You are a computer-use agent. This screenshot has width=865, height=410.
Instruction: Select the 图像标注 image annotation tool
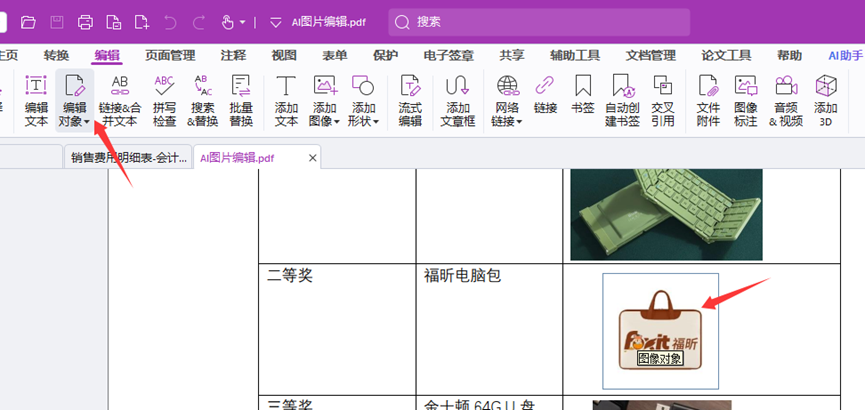pos(746,99)
